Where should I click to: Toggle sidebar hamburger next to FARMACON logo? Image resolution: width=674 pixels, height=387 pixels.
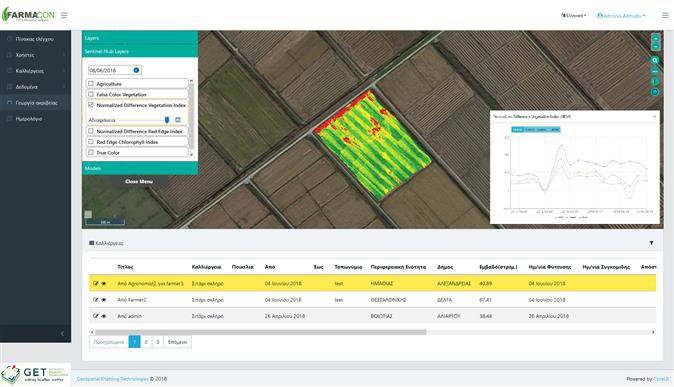(x=64, y=15)
